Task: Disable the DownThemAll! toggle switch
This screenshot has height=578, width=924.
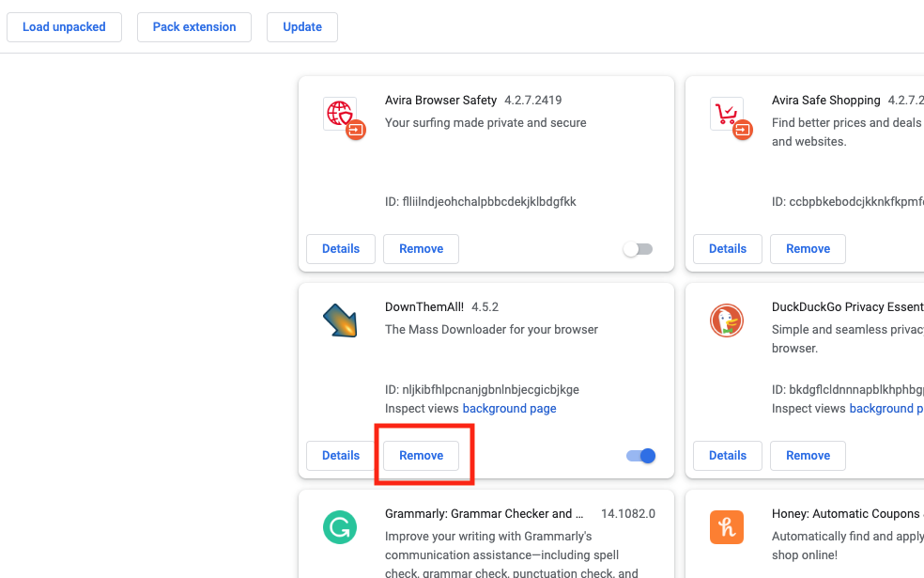Action: [641, 456]
